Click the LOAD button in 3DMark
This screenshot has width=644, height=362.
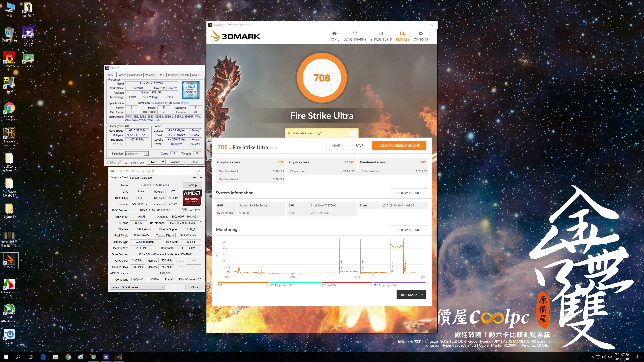click(x=336, y=146)
